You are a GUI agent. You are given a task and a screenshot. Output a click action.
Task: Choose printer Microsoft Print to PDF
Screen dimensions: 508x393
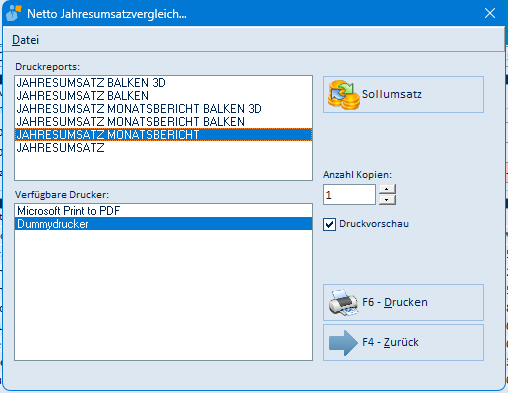click(163, 211)
